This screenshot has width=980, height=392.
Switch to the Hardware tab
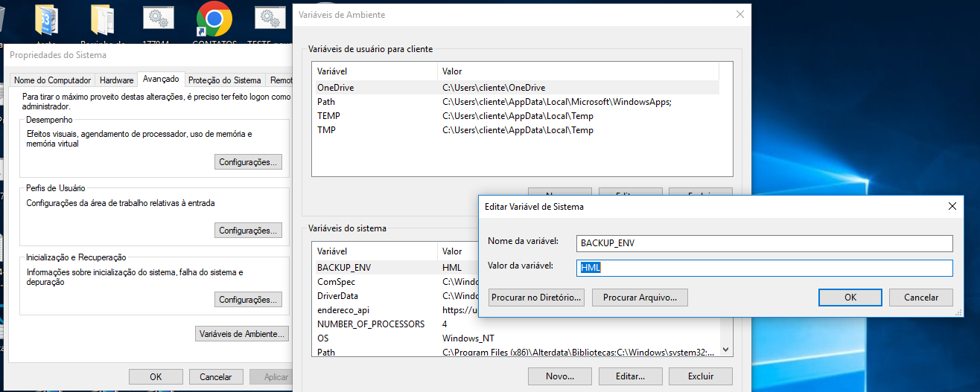click(116, 80)
